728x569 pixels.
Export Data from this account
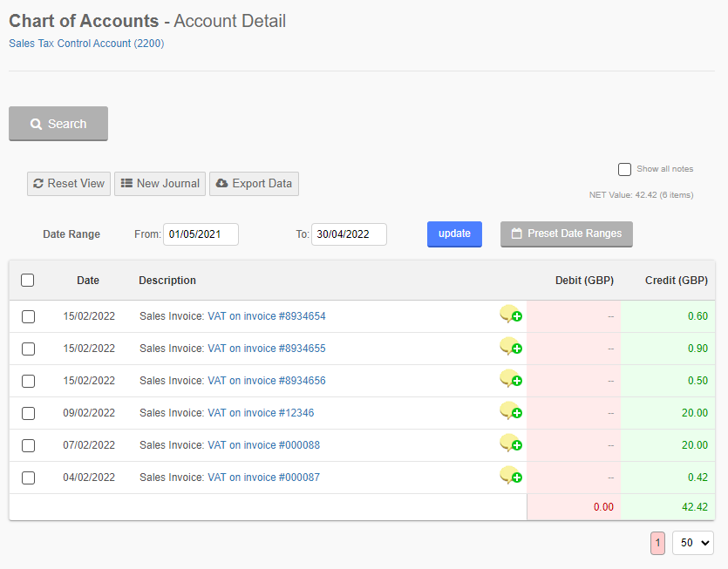254,184
